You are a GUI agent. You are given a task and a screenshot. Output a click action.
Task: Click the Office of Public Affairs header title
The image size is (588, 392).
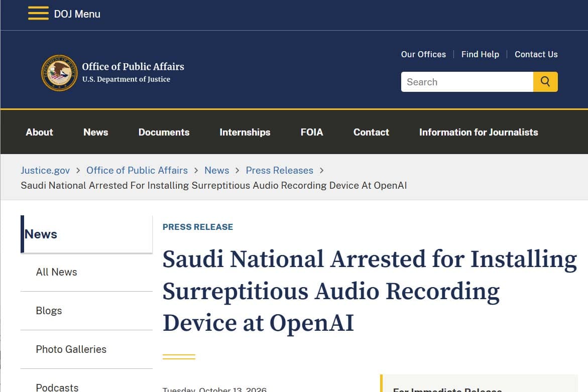(133, 67)
